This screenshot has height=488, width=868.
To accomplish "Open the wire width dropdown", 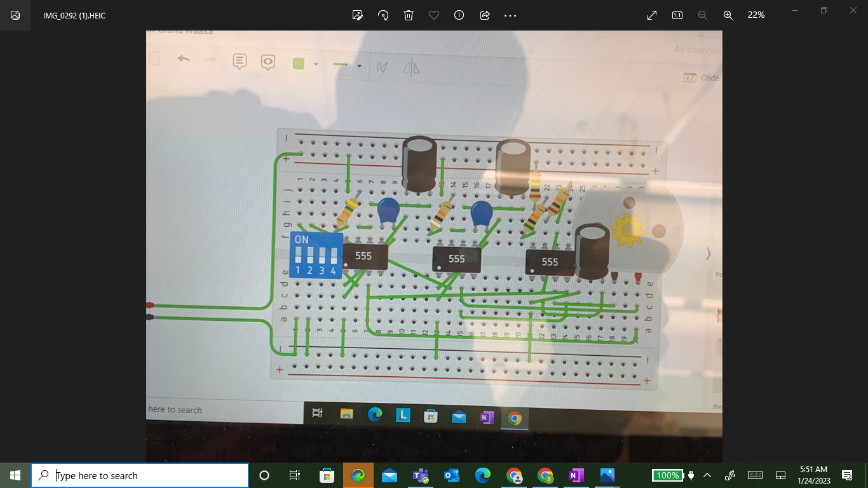I will tap(359, 65).
